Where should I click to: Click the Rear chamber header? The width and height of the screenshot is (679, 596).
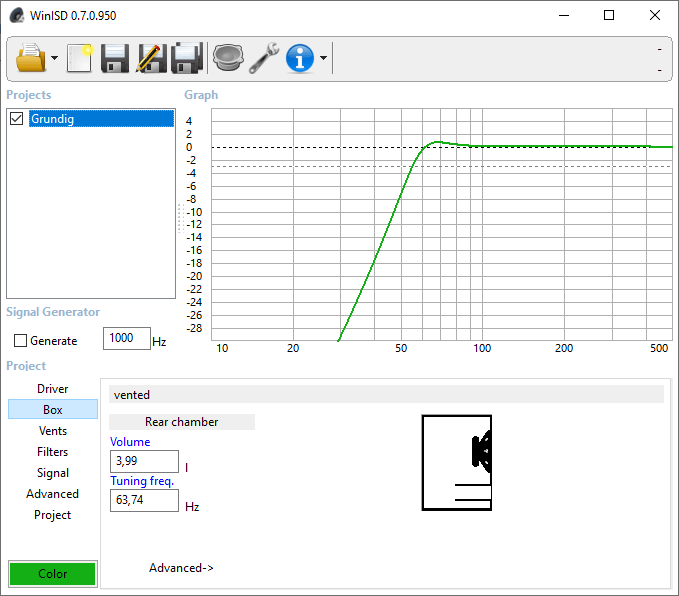182,422
